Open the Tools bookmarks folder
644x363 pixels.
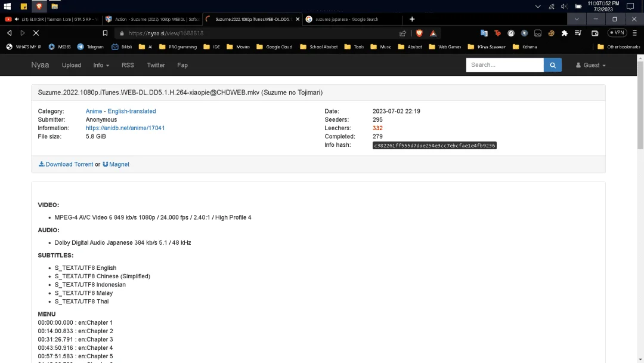pos(354,47)
